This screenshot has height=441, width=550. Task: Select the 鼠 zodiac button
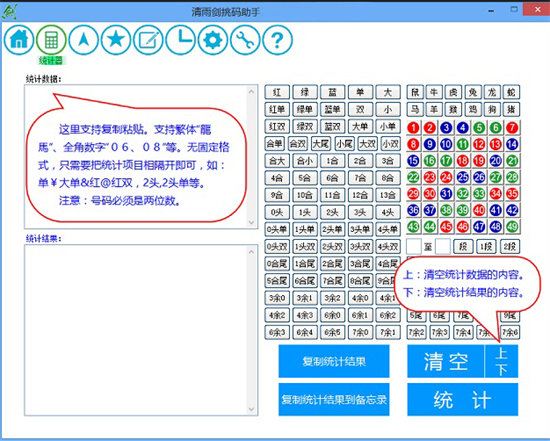pyautogui.click(x=415, y=92)
